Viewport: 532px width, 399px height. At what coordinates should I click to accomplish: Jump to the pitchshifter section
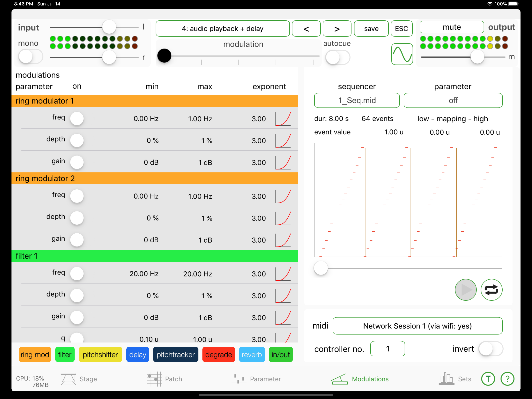pos(100,354)
